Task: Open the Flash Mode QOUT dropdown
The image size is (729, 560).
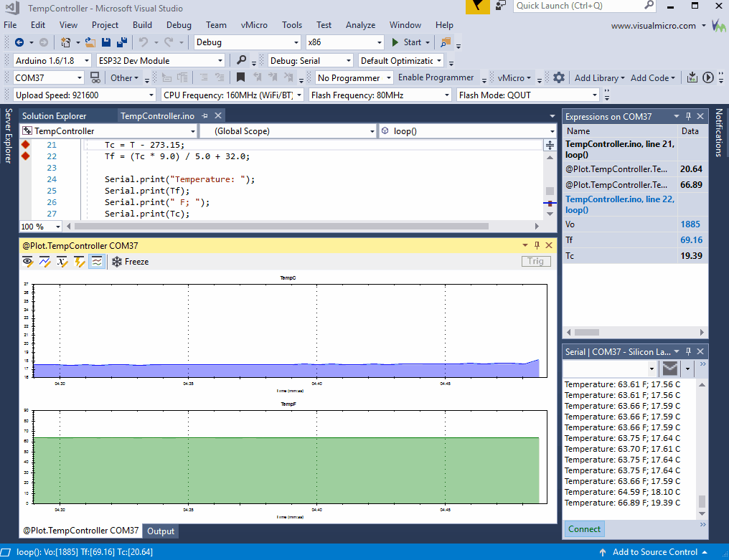Action: click(x=527, y=95)
